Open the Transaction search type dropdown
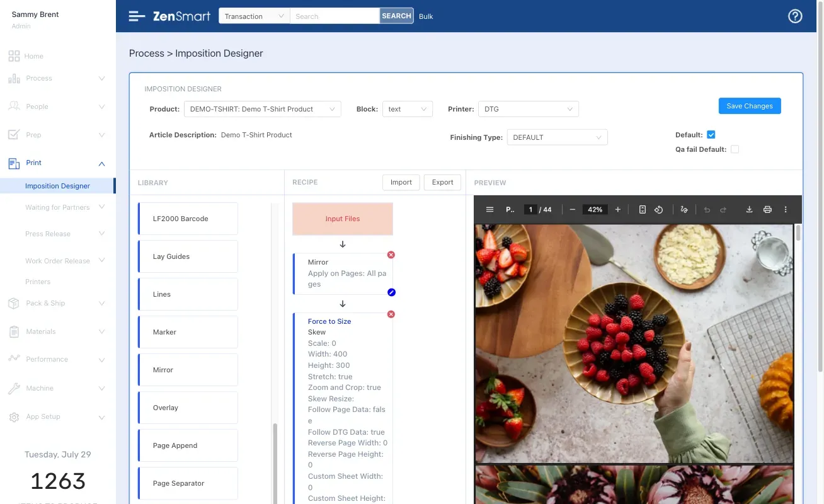The width and height of the screenshot is (824, 504). point(254,16)
